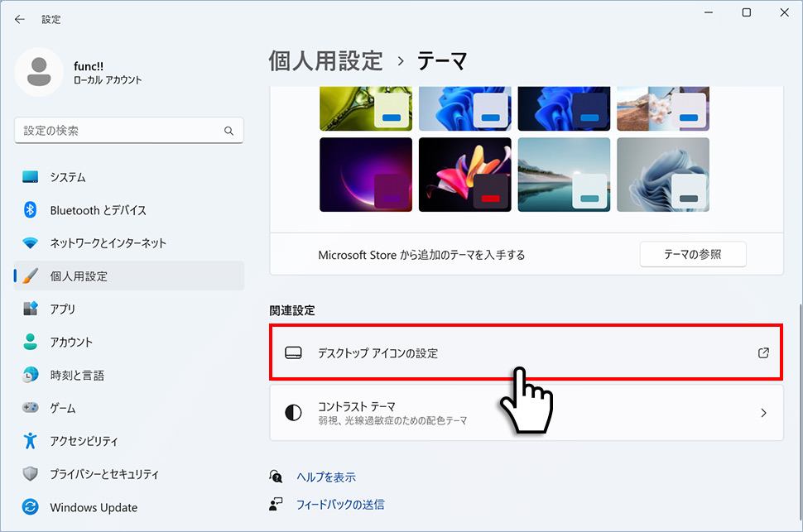The image size is (803, 532).
Task: Click the desktop icon settings monitor icon
Action: 293,352
